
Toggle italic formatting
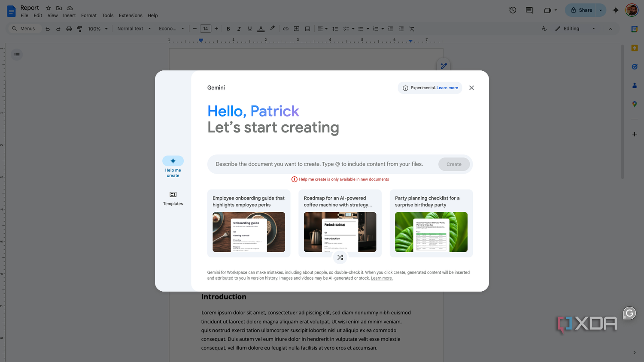coord(239,29)
